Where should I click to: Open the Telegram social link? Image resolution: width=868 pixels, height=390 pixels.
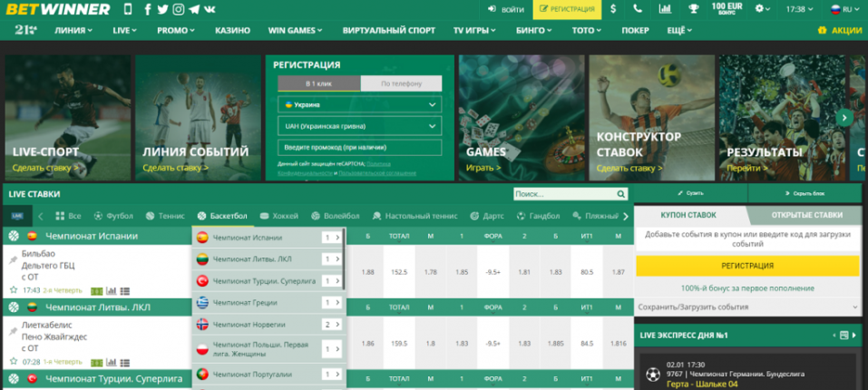pyautogui.click(x=194, y=9)
